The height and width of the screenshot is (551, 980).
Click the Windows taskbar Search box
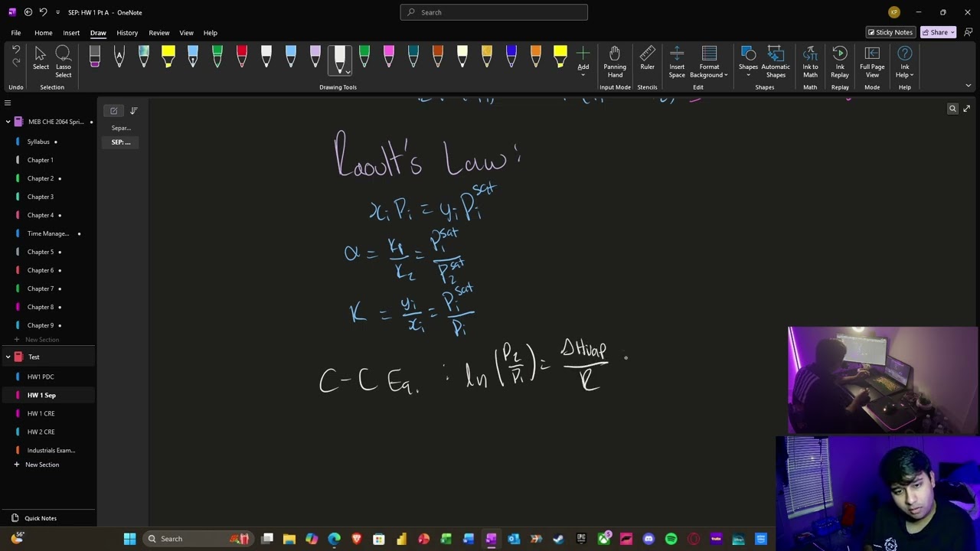click(x=198, y=539)
